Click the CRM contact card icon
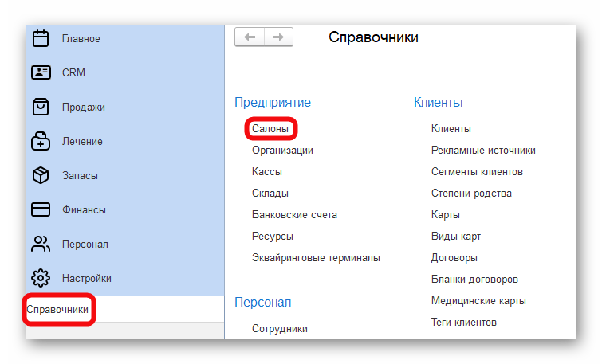 [41, 72]
